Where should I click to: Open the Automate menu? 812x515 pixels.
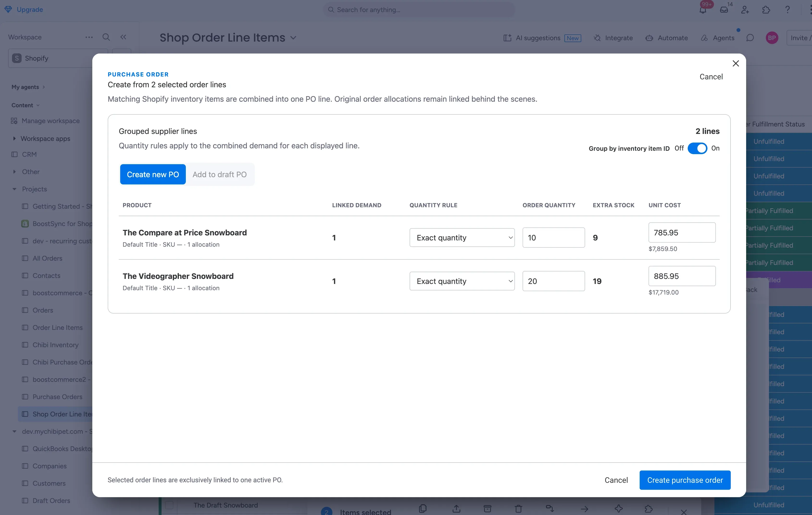[666, 38]
